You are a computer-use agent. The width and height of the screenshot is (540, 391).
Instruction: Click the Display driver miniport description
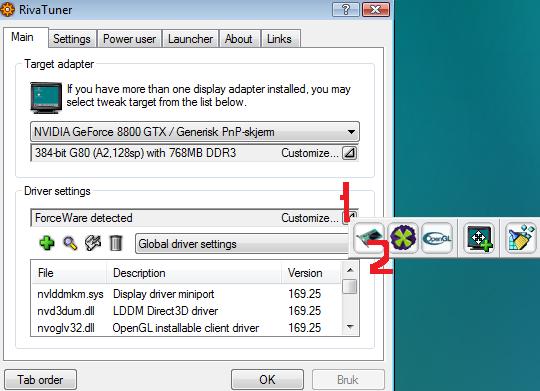tap(164, 294)
